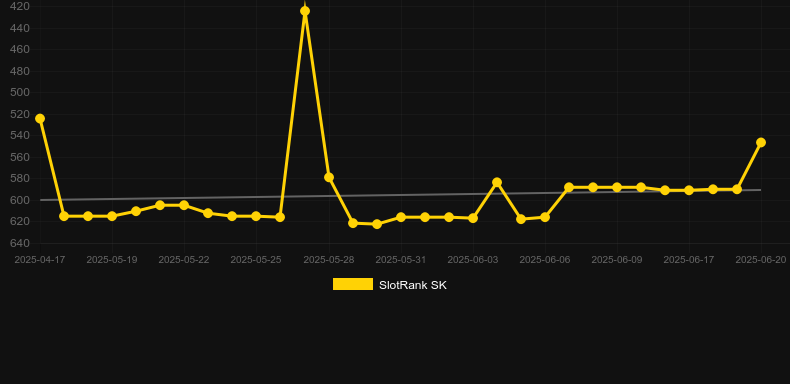Select the data point above 2025-05-22

click(184, 205)
